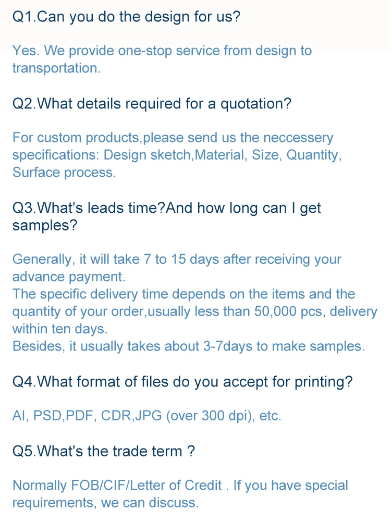This screenshot has height=532, width=392.
Task: Click 'requirements, we can discuss.' text
Action: point(105,503)
